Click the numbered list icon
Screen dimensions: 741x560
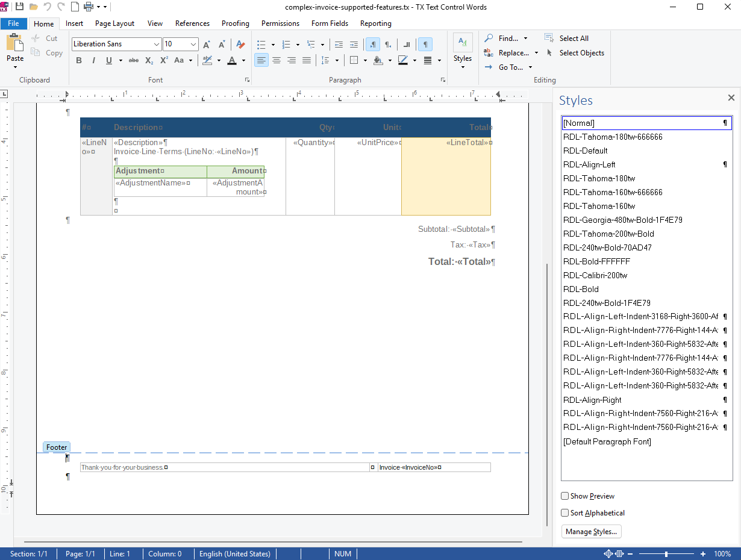[x=286, y=44]
